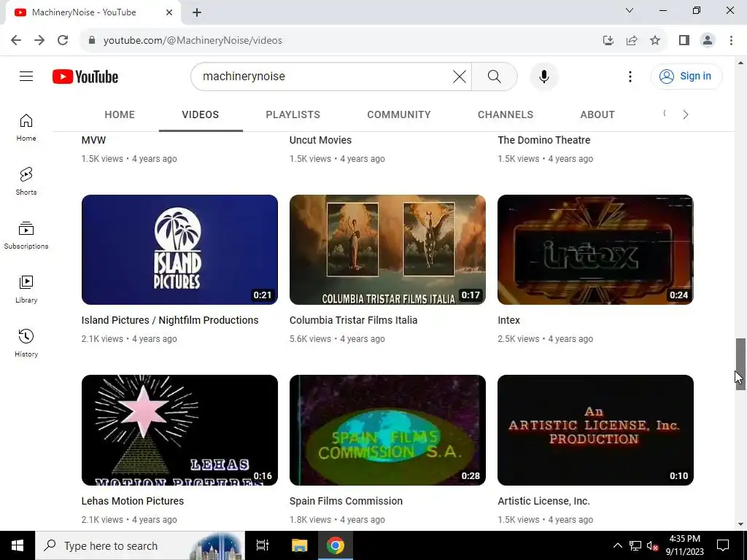
Task: Show more channel tabs chevron
Action: click(685, 114)
